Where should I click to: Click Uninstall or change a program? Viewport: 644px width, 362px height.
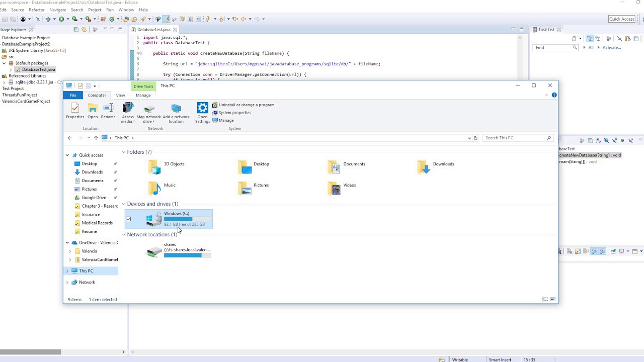tap(243, 105)
